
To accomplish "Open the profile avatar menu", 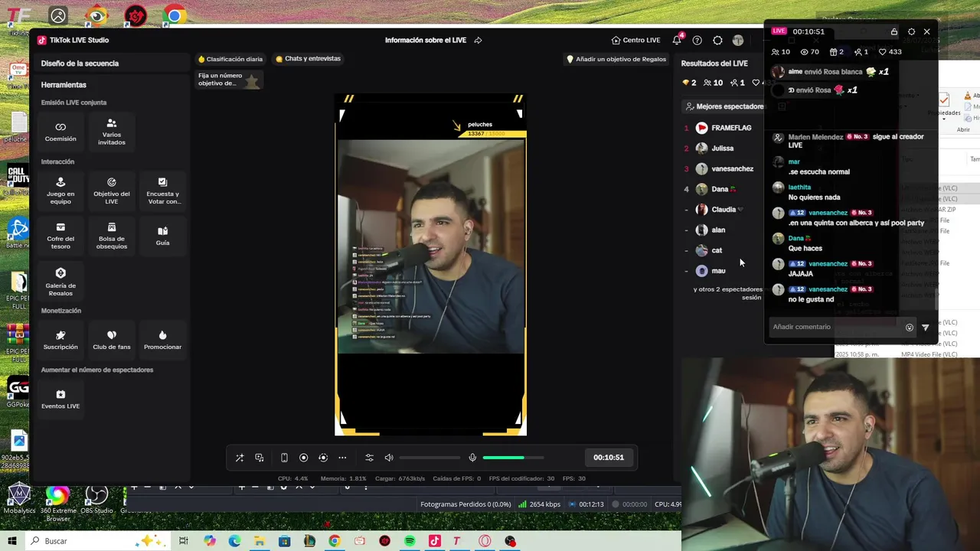I will [x=738, y=41].
